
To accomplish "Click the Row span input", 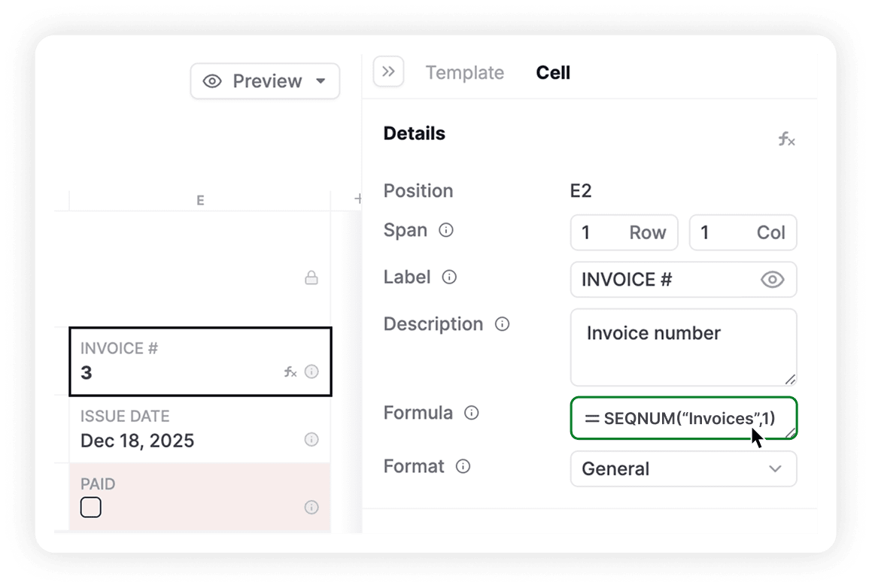I will 624,232.
